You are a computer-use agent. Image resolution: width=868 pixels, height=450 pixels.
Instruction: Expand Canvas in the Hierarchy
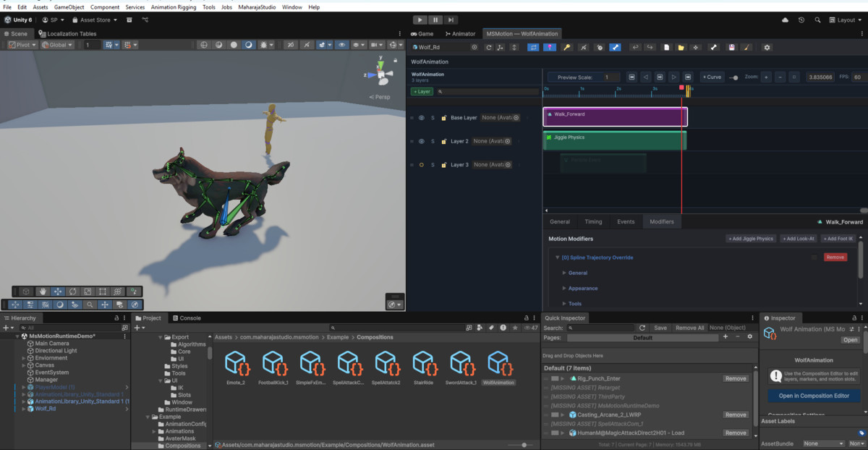[24, 365]
